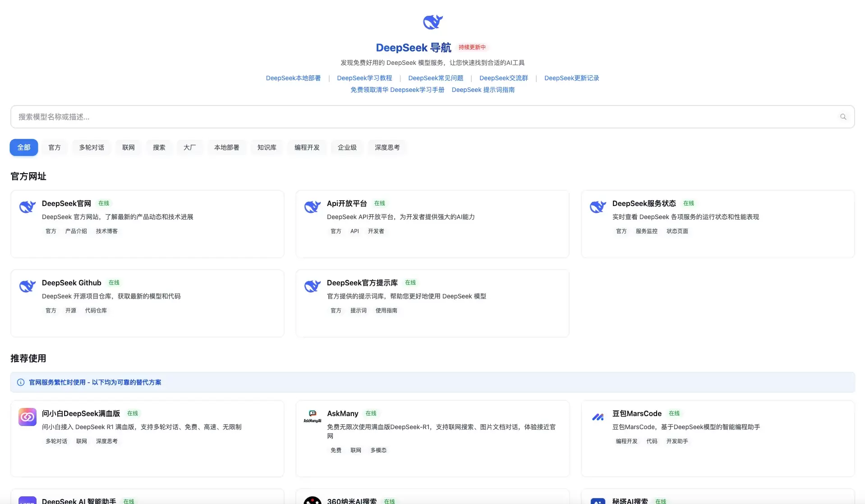Go to DeepSeek常见问题
The image size is (865, 504).
tap(436, 78)
